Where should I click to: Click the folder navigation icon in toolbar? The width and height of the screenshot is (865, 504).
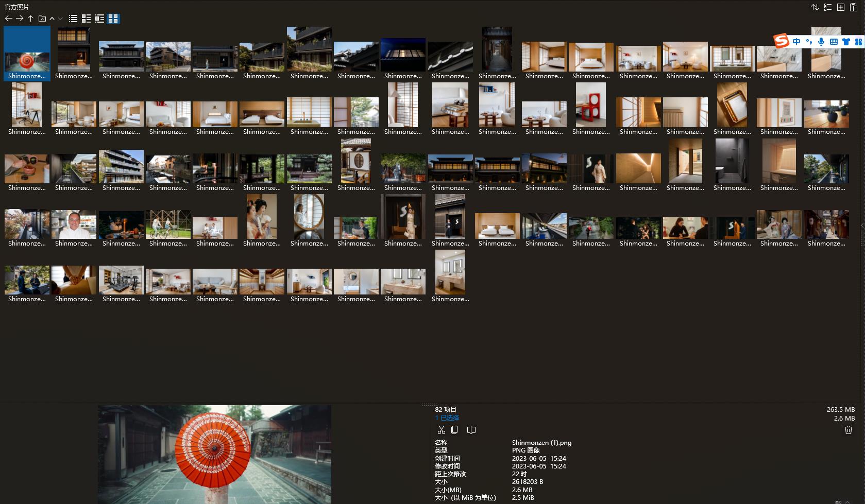[x=42, y=19]
